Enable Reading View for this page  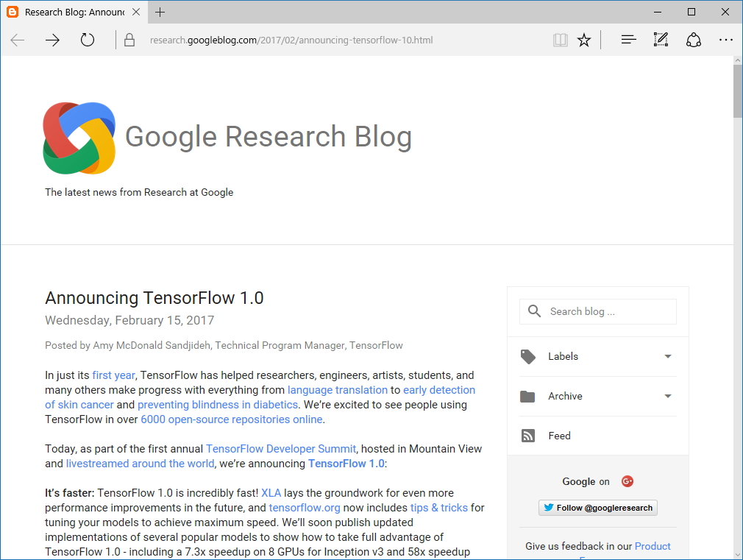pyautogui.click(x=561, y=40)
